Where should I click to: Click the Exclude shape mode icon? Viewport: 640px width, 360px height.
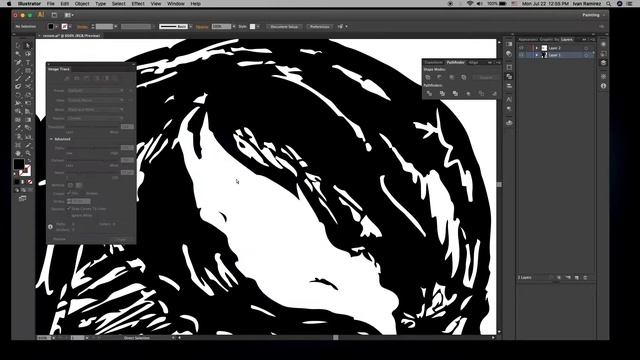tap(464, 77)
